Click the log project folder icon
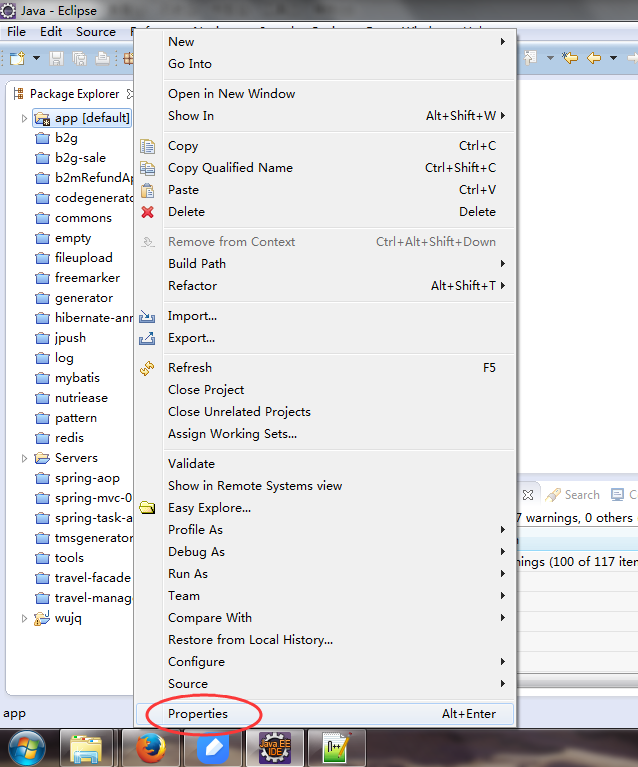 pos(43,358)
